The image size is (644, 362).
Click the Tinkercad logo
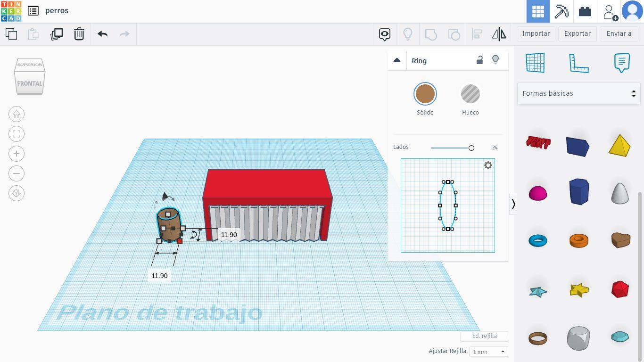(x=11, y=11)
